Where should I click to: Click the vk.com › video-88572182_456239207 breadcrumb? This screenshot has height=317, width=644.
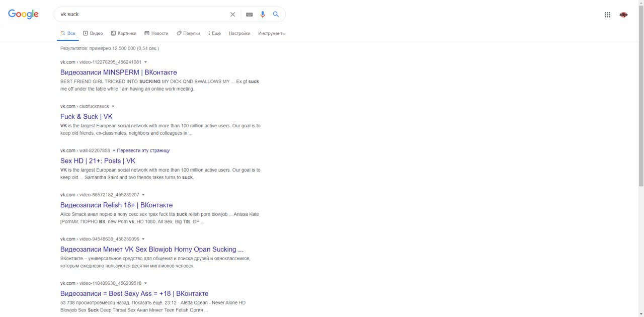point(100,195)
